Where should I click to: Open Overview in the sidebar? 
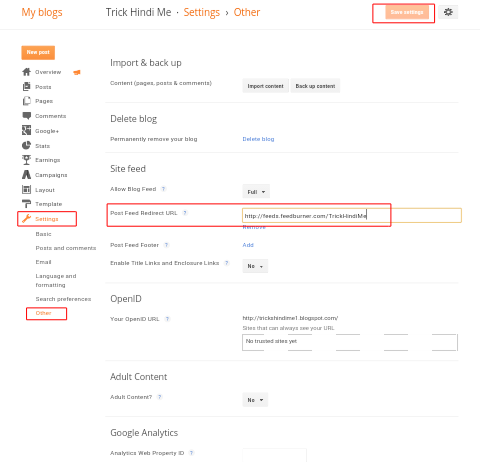pyautogui.click(x=48, y=72)
